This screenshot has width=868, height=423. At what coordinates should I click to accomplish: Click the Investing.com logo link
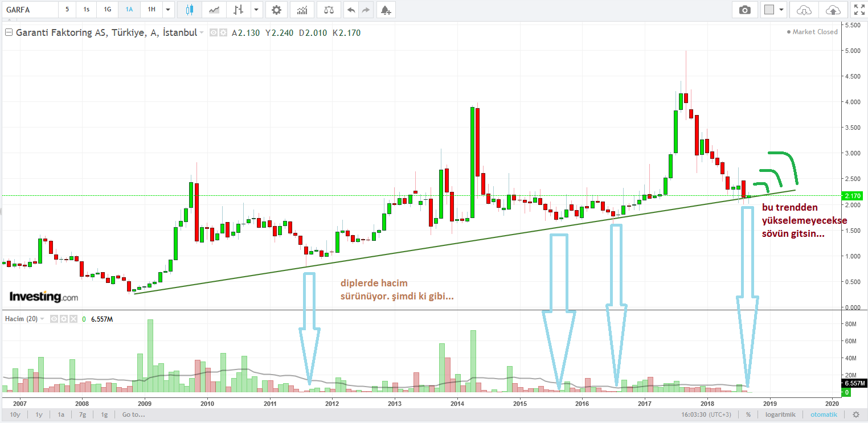pos(44,297)
